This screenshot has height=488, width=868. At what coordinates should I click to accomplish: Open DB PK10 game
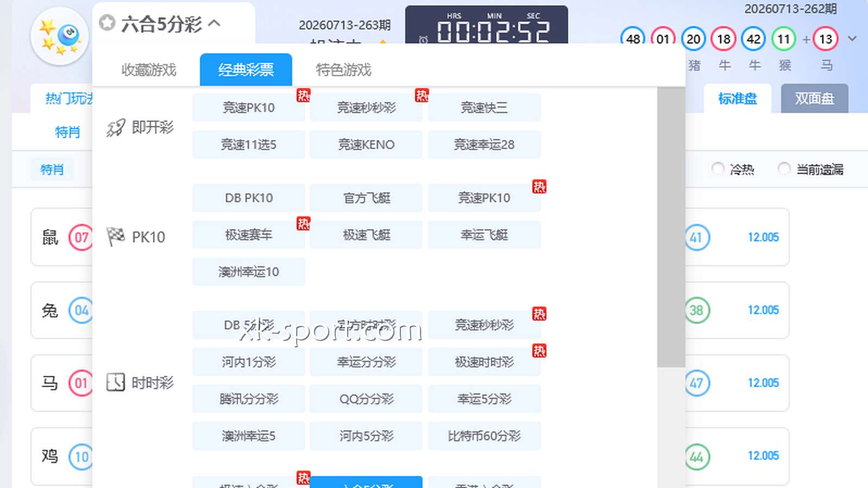tap(248, 198)
